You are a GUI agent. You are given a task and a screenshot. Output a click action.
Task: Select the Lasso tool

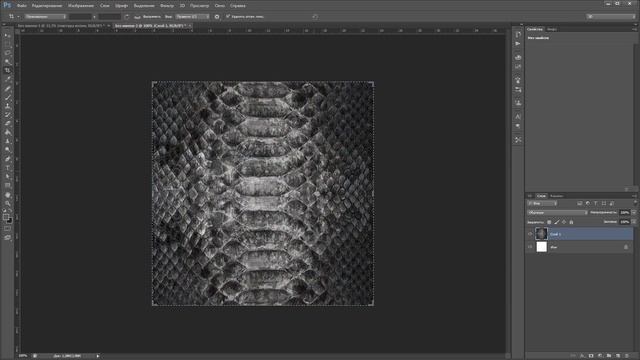[7, 53]
